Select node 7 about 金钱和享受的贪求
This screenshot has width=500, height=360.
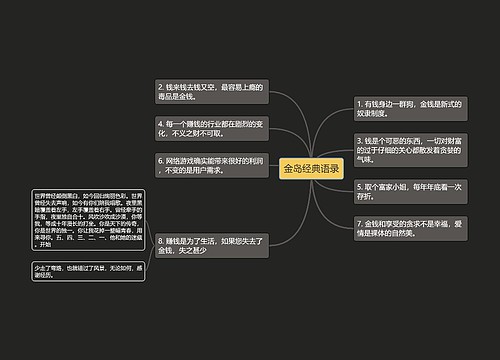pos(410,228)
